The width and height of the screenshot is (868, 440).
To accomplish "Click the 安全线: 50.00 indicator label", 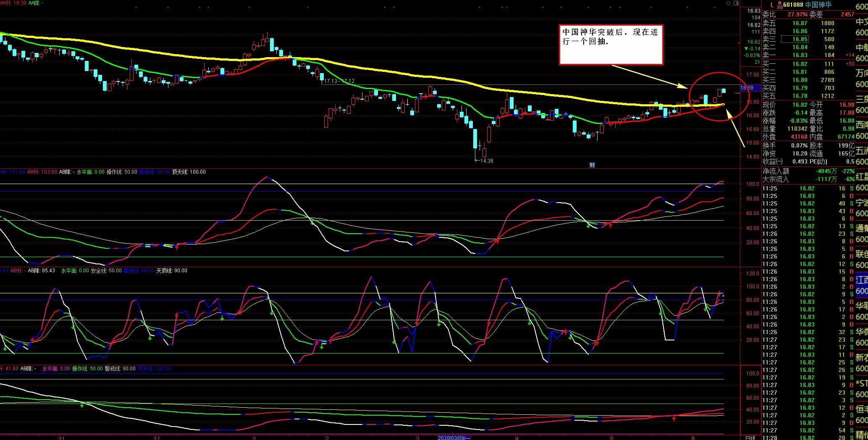I will [x=106, y=271].
